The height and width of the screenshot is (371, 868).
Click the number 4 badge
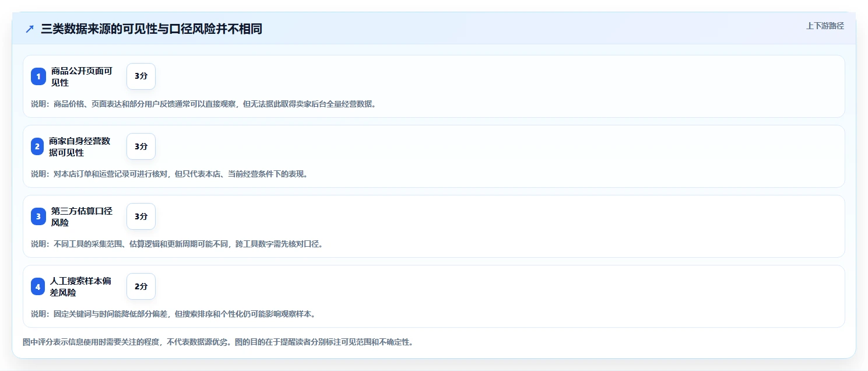(38, 286)
